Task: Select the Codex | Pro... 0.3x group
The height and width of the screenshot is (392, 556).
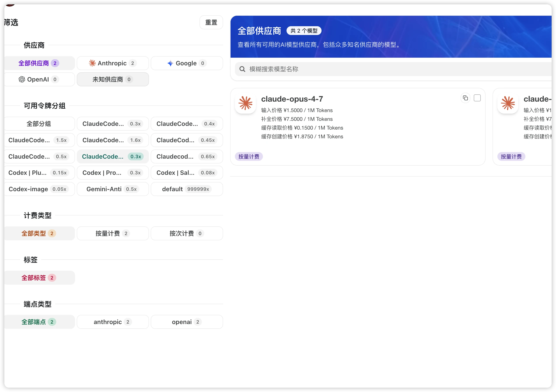Action: (x=113, y=173)
